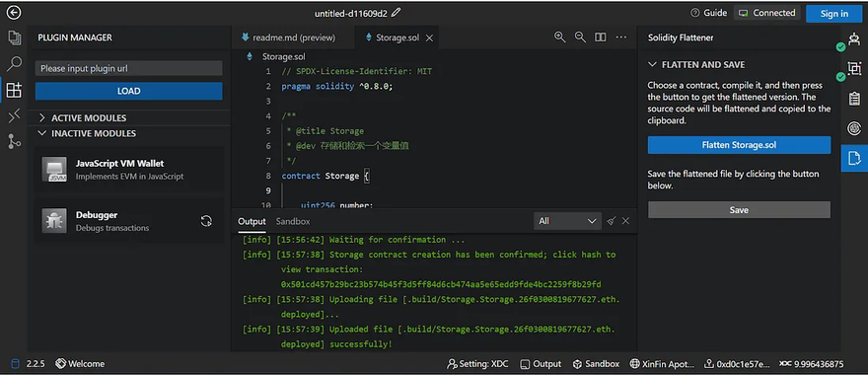Click the Solidity Flattener panel title
The height and width of the screenshot is (375, 868).
[681, 37]
